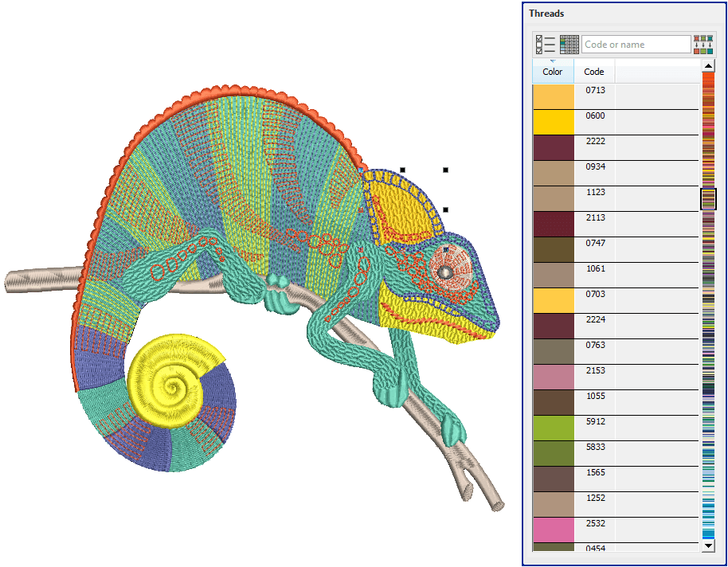Screen dimensions: 728x567
Task: Click the thread checklist icon
Action: pyautogui.click(x=546, y=45)
